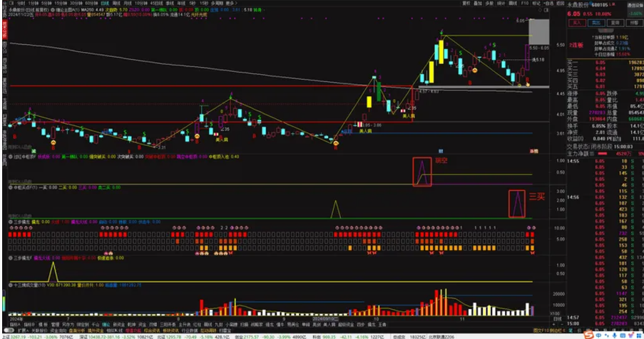The height and width of the screenshot is (339, 644).
Task: Select the 周线 weekly period tab
Action: [x=119, y=3]
